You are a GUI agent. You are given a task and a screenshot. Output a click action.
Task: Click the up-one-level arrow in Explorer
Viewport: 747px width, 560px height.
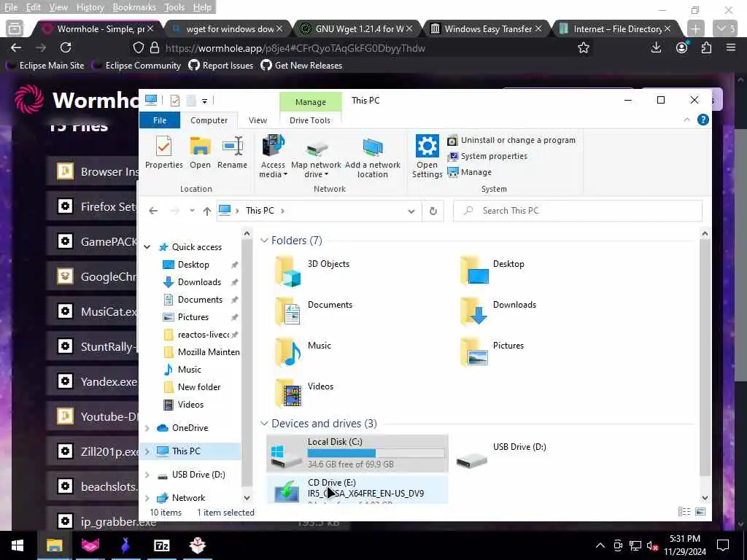(x=206, y=211)
